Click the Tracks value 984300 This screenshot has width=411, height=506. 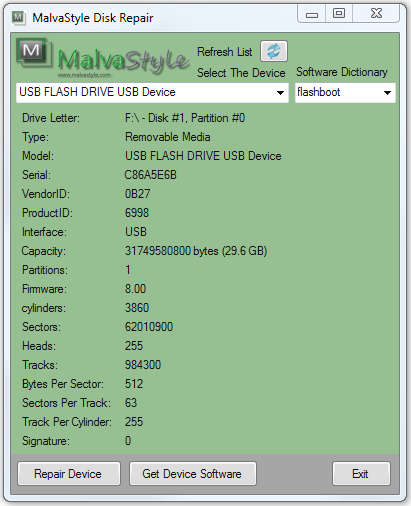pyautogui.click(x=143, y=365)
